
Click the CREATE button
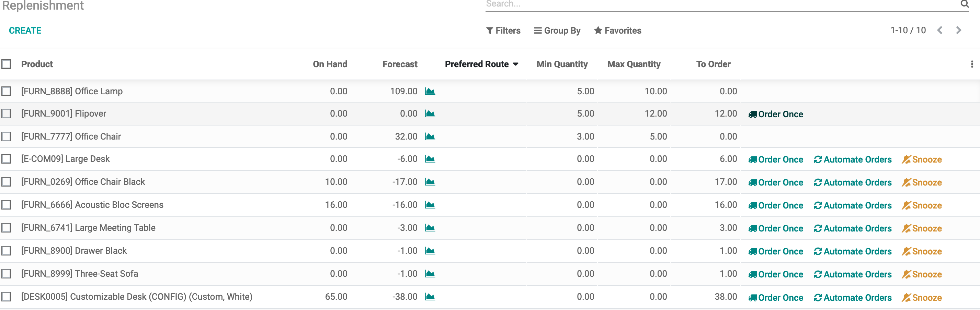(x=25, y=31)
